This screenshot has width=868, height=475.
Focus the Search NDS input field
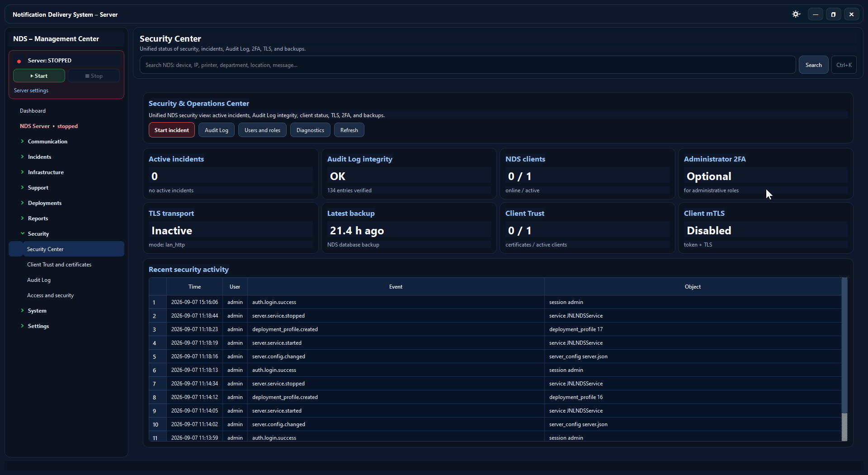pyautogui.click(x=467, y=65)
